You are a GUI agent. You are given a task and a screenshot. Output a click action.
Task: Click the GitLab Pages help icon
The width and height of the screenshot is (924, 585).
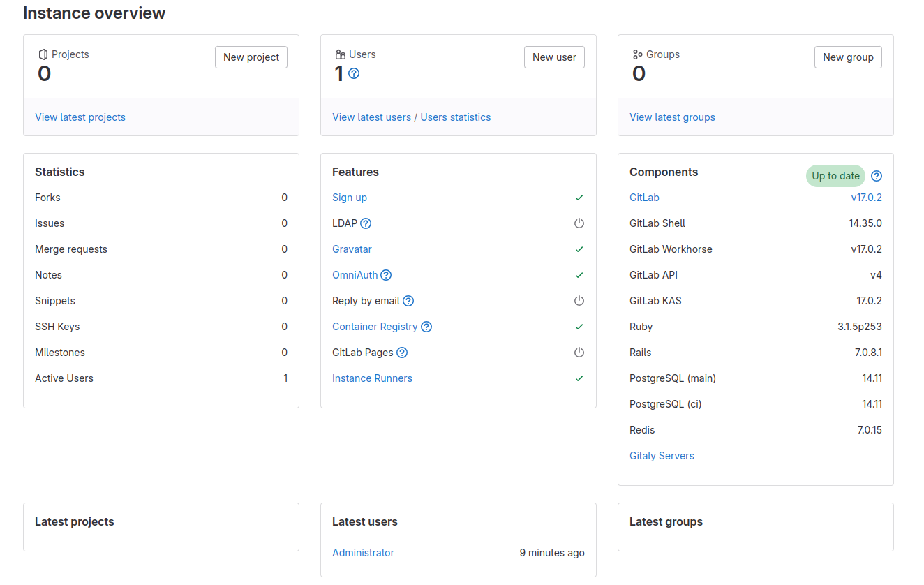click(x=402, y=353)
